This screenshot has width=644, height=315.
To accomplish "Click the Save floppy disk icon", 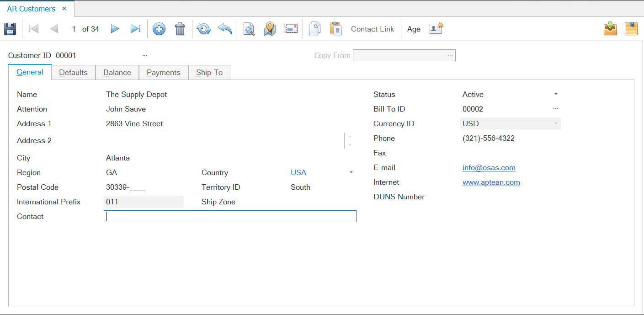I will pos(10,29).
